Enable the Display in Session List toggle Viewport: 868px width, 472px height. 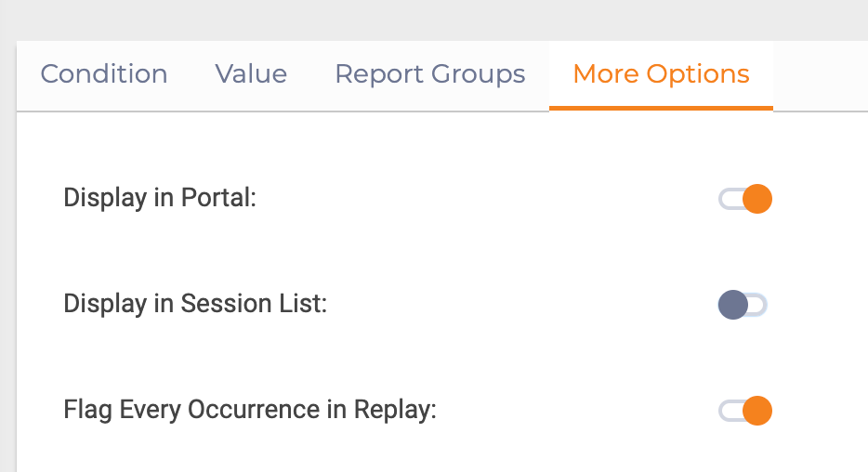tap(743, 305)
